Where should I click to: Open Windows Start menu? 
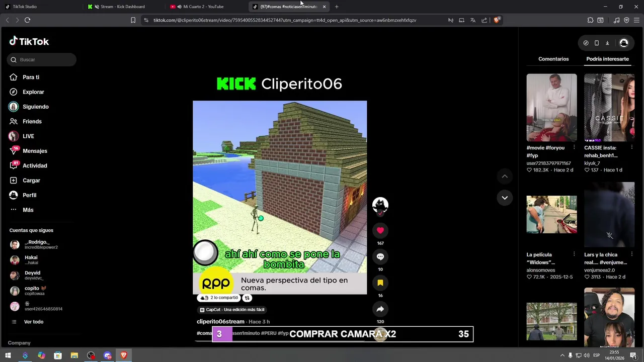click(8, 355)
